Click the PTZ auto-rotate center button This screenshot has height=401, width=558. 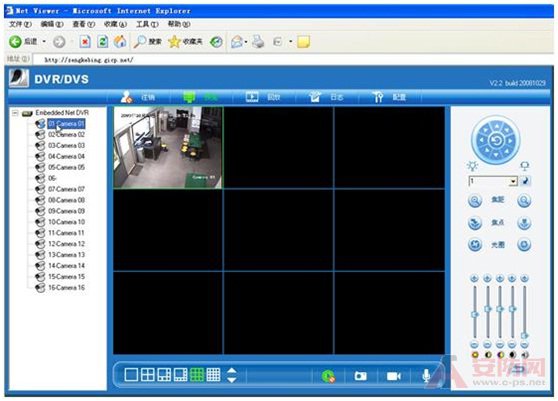(496, 140)
